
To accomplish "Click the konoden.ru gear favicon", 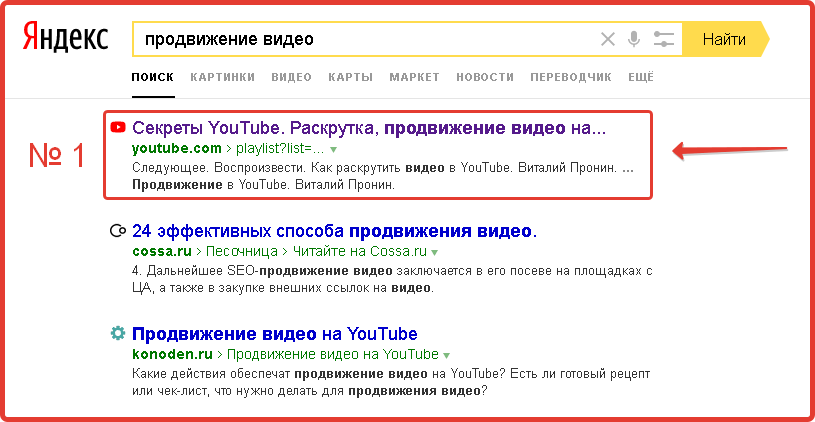I will (118, 333).
